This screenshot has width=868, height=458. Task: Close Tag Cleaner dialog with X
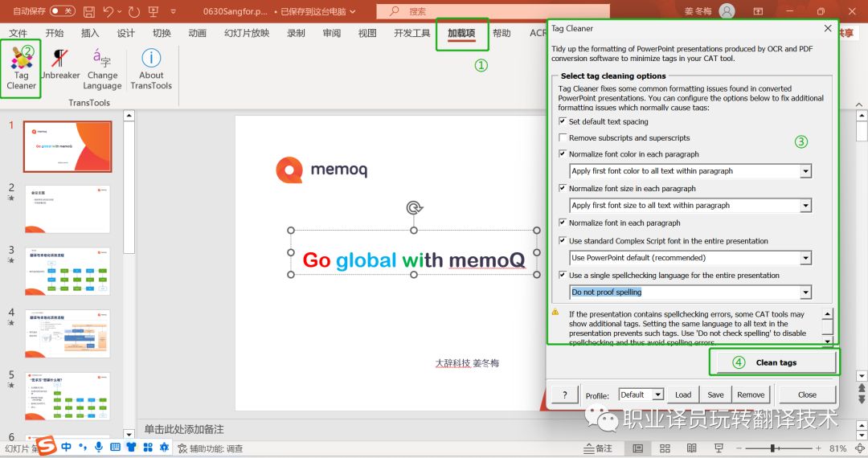coord(828,28)
